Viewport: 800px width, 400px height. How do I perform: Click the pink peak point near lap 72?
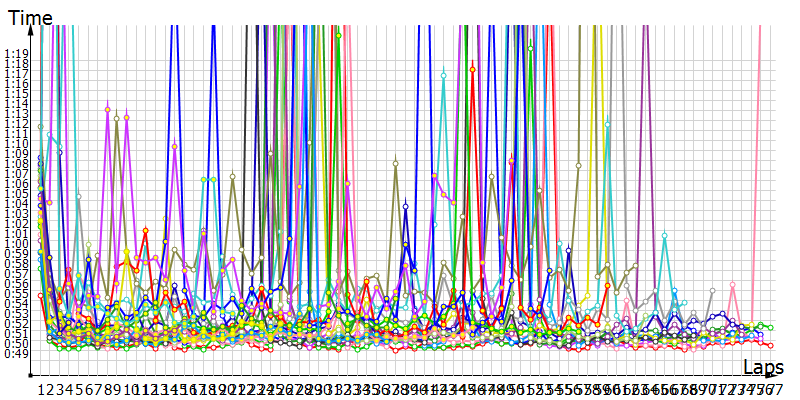pyautogui.click(x=732, y=285)
